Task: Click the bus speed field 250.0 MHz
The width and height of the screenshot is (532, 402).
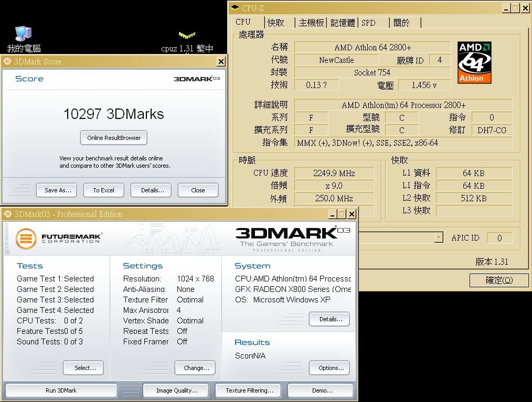Action: 334,198
